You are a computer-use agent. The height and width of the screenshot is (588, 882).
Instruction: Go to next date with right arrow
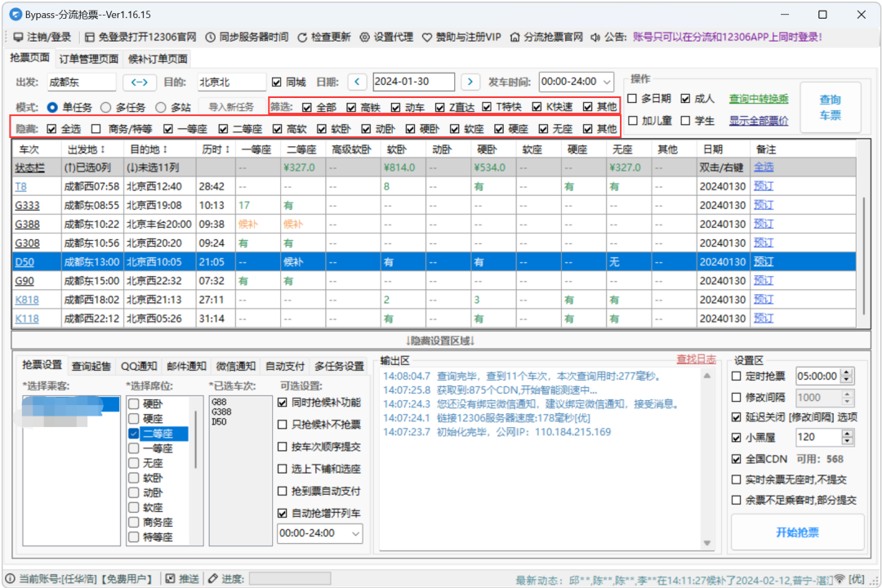point(470,82)
